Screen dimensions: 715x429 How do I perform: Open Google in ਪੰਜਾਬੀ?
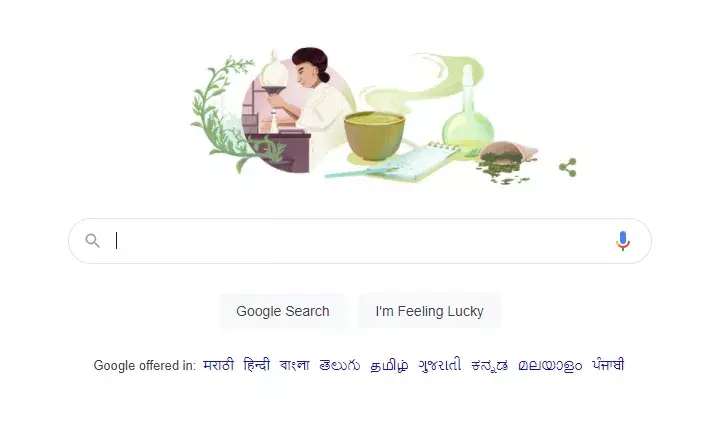pos(608,365)
